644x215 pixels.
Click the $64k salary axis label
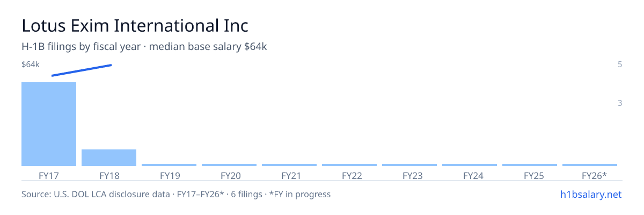pyautogui.click(x=31, y=64)
